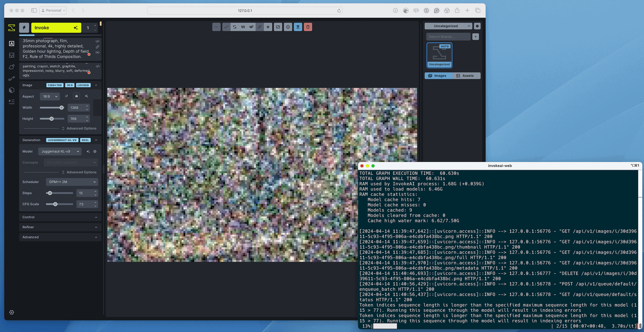Image resolution: width=644 pixels, height=332 pixels.
Task: Click the use seed plant icon
Action: click(251, 27)
